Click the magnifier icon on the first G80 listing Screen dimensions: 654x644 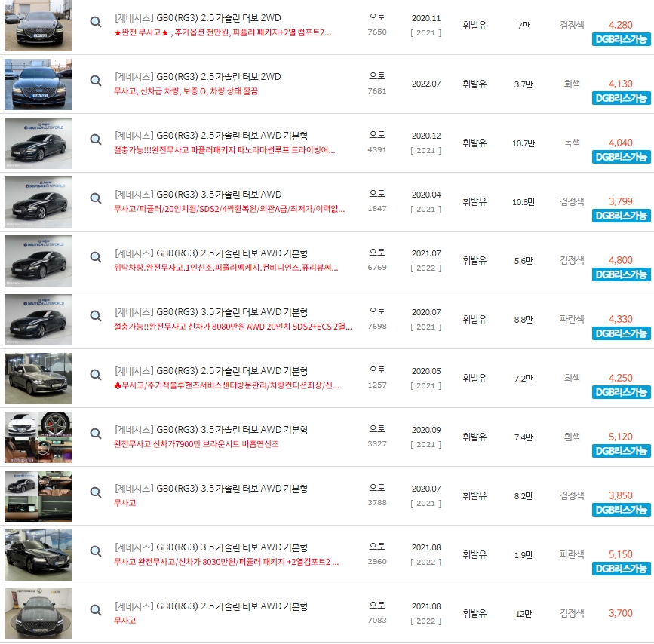(x=95, y=20)
